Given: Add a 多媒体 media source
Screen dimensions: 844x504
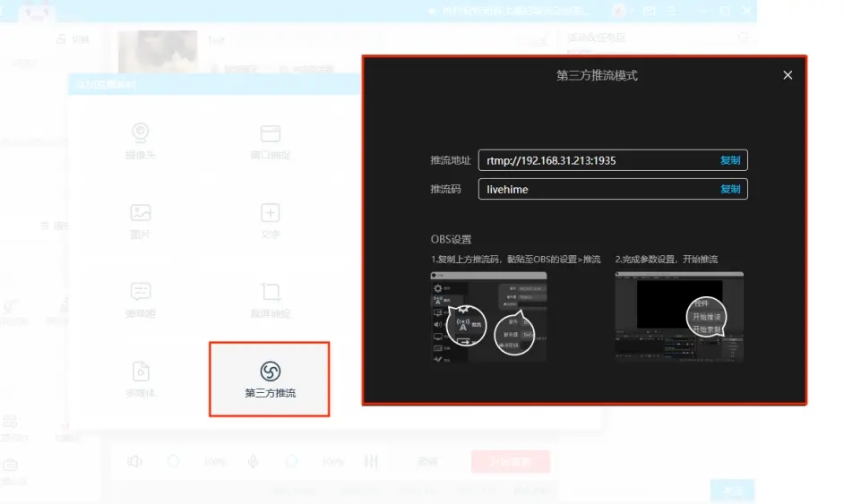Looking at the screenshot, I should click(x=141, y=380).
